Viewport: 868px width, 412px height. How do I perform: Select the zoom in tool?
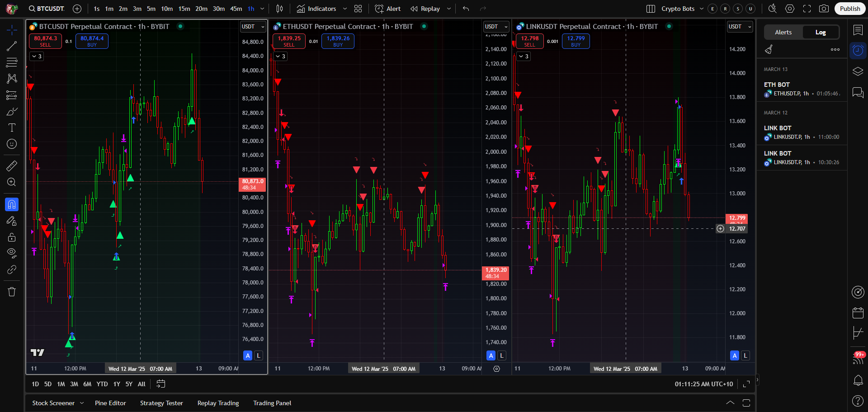(12, 182)
